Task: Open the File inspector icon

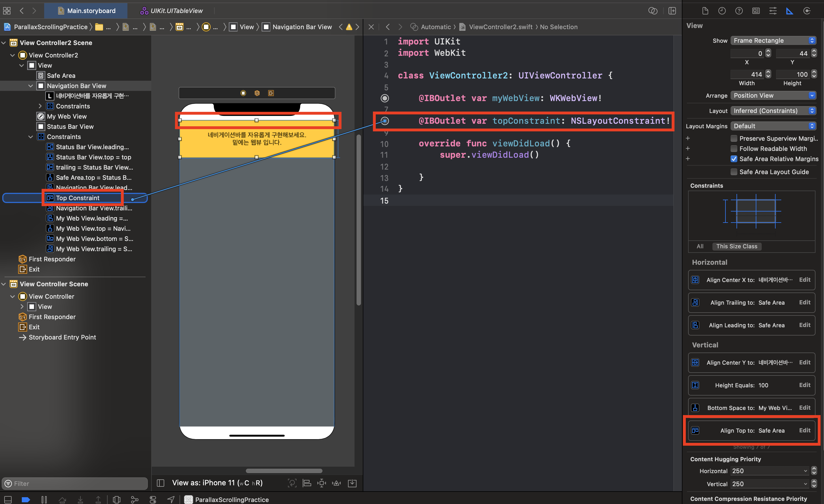Action: tap(705, 11)
